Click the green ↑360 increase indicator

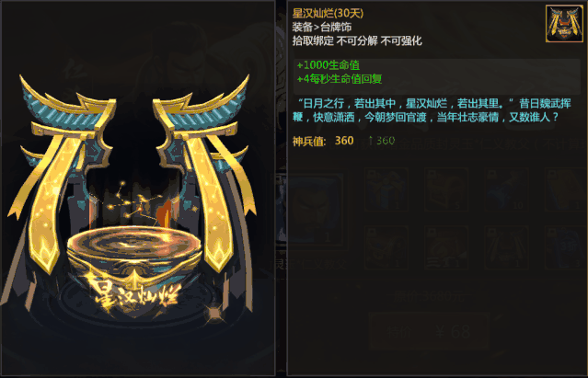point(381,141)
